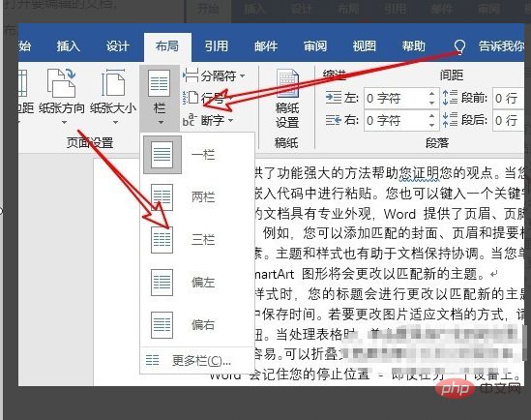531x420 pixels.
Task: Select the 两栏 two-column icon
Action: (x=162, y=197)
